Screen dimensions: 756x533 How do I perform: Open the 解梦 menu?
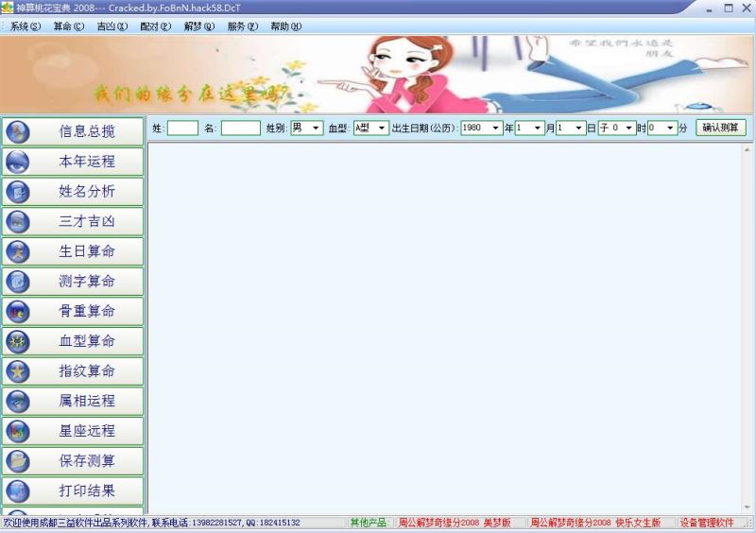(x=198, y=26)
